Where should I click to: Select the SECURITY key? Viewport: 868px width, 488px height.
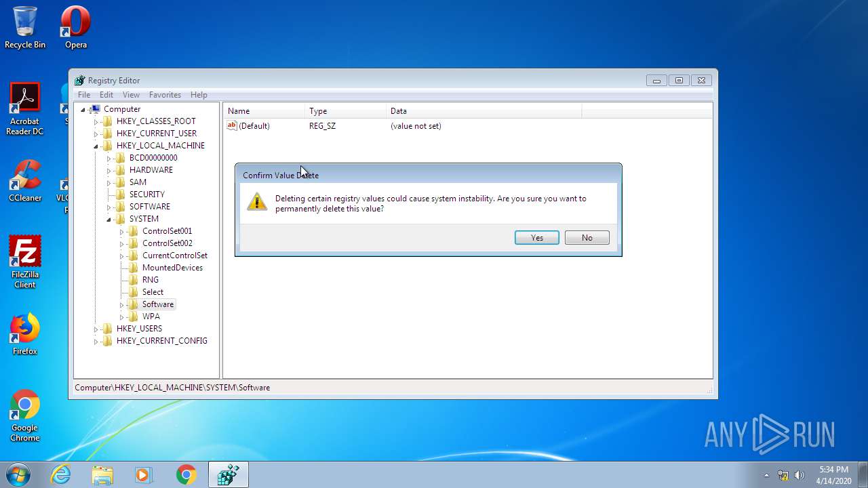pos(147,195)
